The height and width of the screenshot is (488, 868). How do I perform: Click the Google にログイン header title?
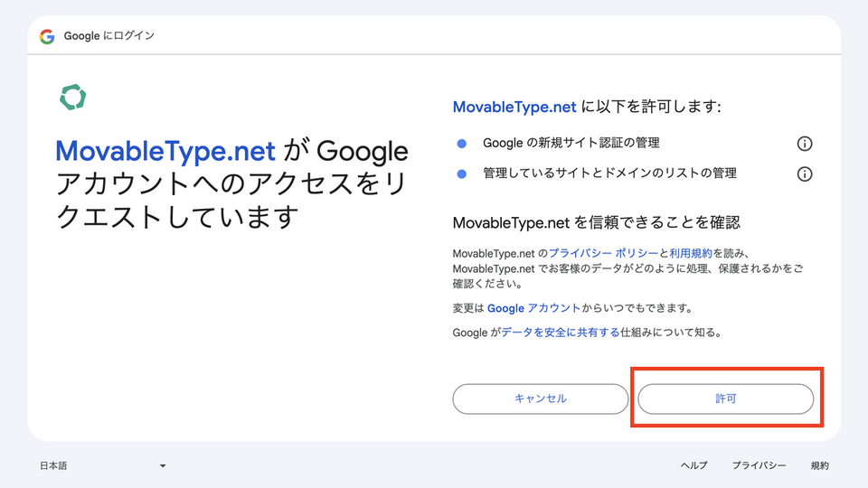[109, 36]
